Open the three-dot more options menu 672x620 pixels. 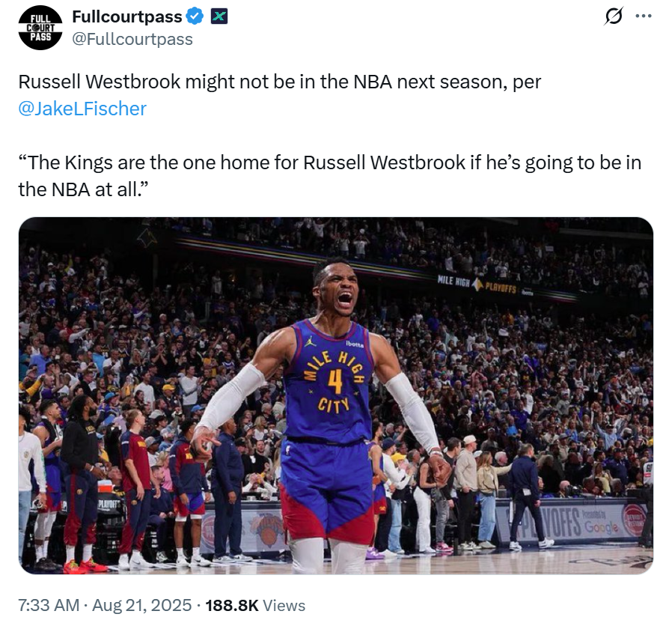643,16
